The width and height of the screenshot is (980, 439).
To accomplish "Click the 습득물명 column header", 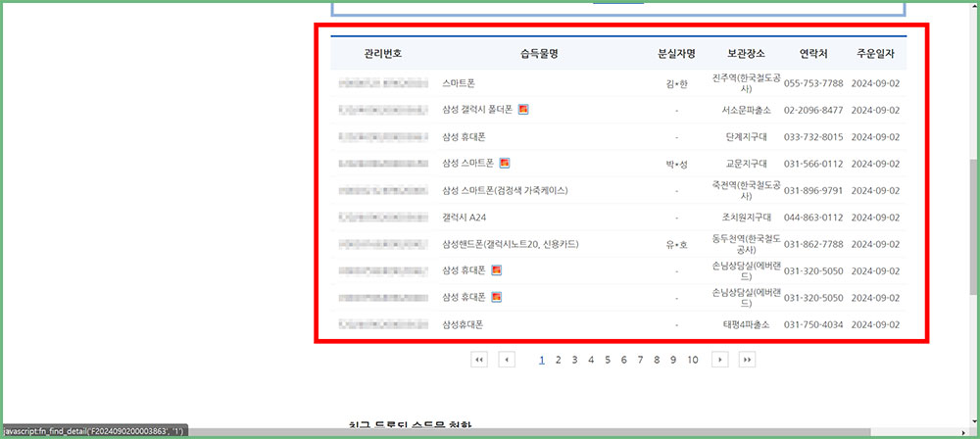I will (539, 54).
